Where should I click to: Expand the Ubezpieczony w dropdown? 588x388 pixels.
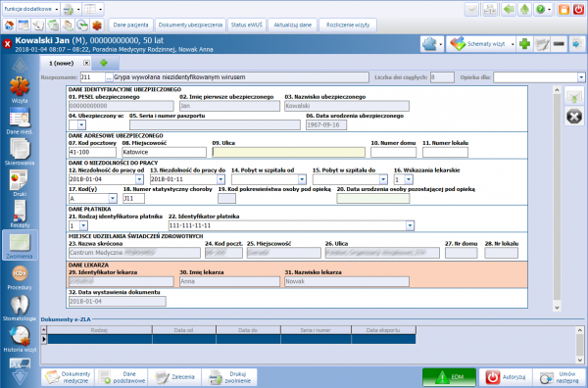(x=81, y=124)
